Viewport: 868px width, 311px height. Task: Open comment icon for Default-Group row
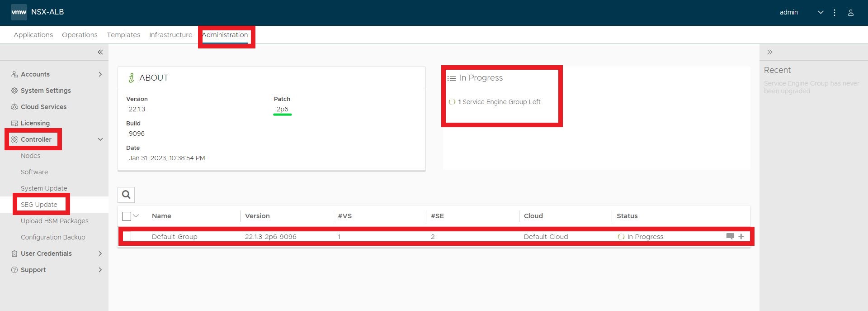tap(730, 236)
